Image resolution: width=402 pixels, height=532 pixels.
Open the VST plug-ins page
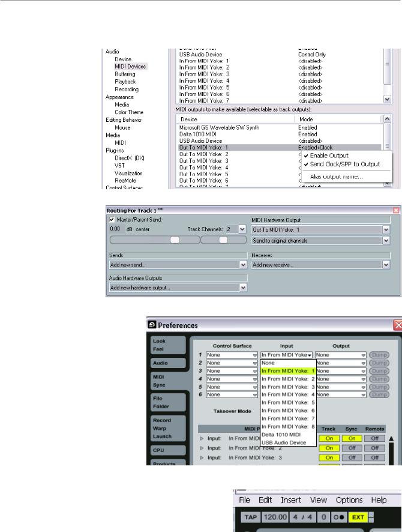point(119,166)
